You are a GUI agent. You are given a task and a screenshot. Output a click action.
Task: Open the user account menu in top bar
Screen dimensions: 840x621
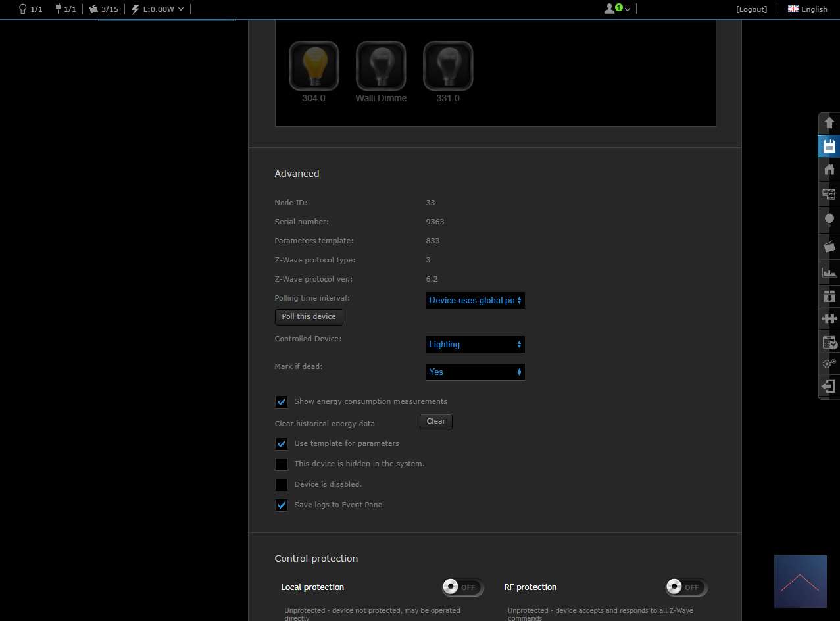(x=617, y=9)
